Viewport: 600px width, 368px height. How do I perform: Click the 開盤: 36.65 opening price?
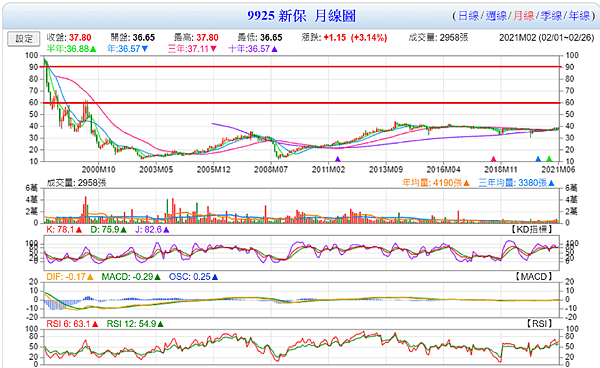click(x=133, y=37)
